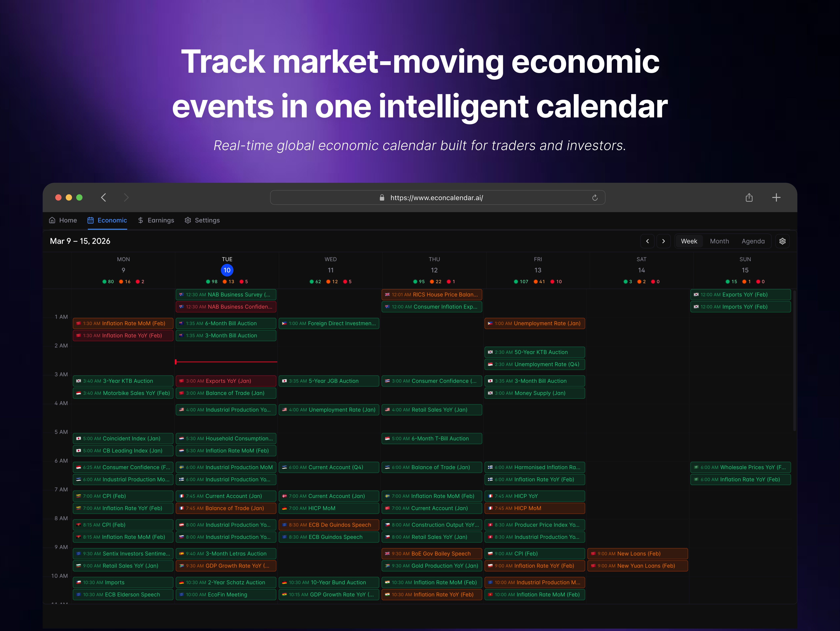This screenshot has width=840, height=631.
Task: Open the macOS share menu
Action: click(x=749, y=198)
